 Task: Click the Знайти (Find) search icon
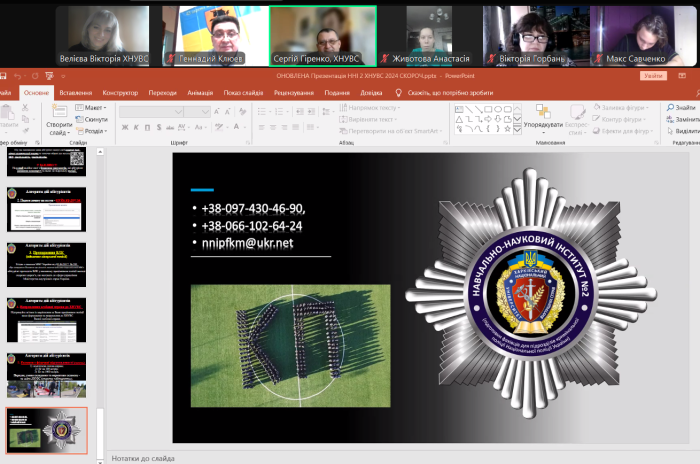[x=680, y=107]
